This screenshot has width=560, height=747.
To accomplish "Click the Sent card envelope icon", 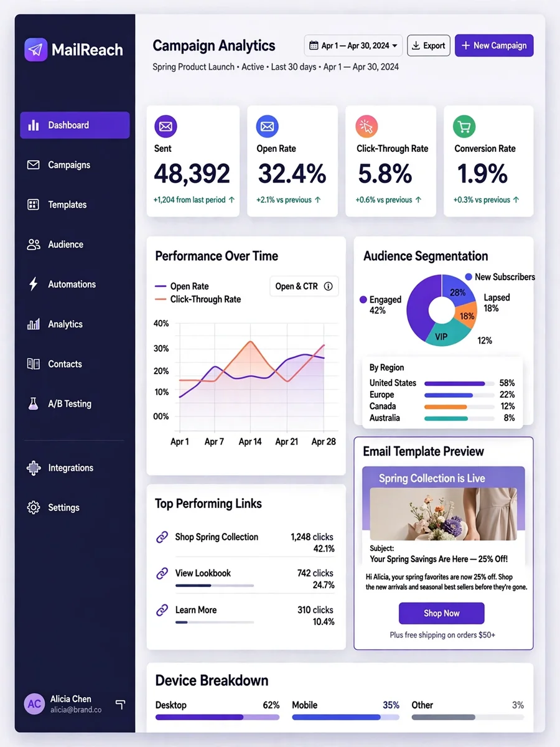I will 166,126.
